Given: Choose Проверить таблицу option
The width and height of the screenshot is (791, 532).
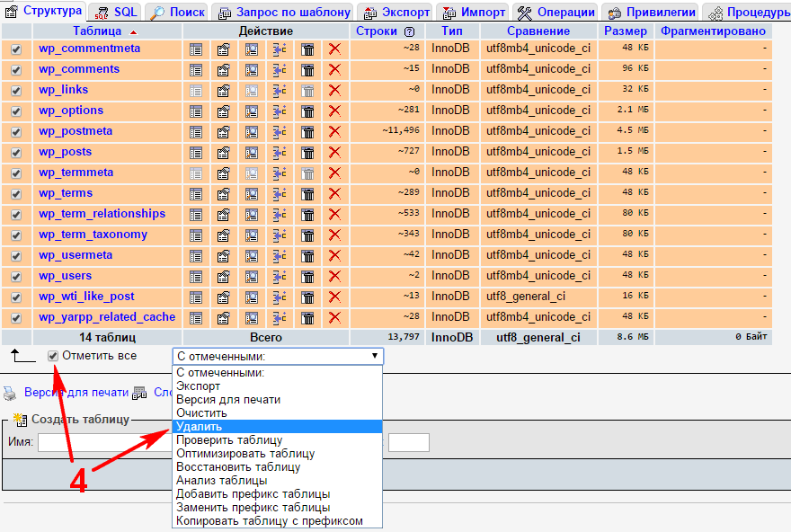Looking at the screenshot, I should [278, 440].
